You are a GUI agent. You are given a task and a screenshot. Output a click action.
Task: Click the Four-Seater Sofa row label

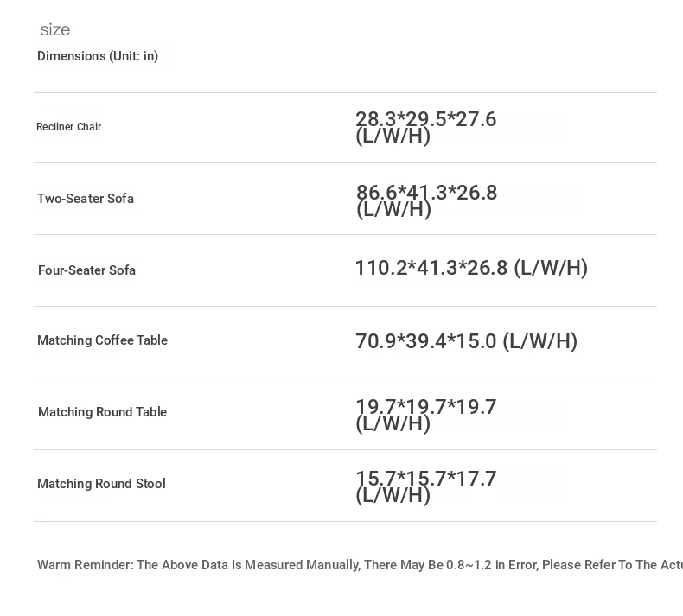(x=86, y=270)
